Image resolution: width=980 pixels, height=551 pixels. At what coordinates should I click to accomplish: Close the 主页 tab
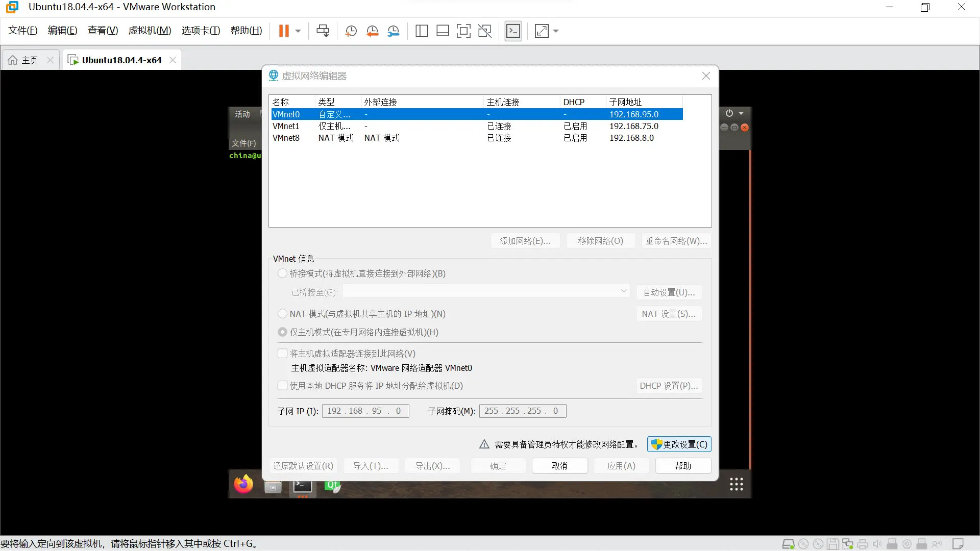click(50, 60)
